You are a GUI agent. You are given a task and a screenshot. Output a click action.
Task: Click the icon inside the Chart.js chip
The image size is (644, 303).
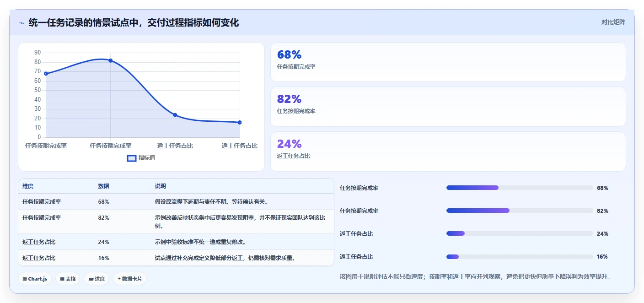click(25, 279)
